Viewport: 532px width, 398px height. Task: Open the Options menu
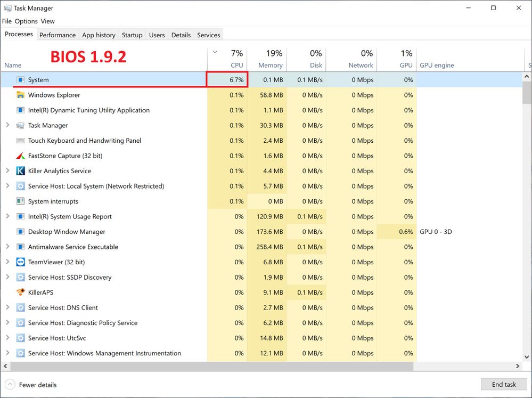pos(26,21)
